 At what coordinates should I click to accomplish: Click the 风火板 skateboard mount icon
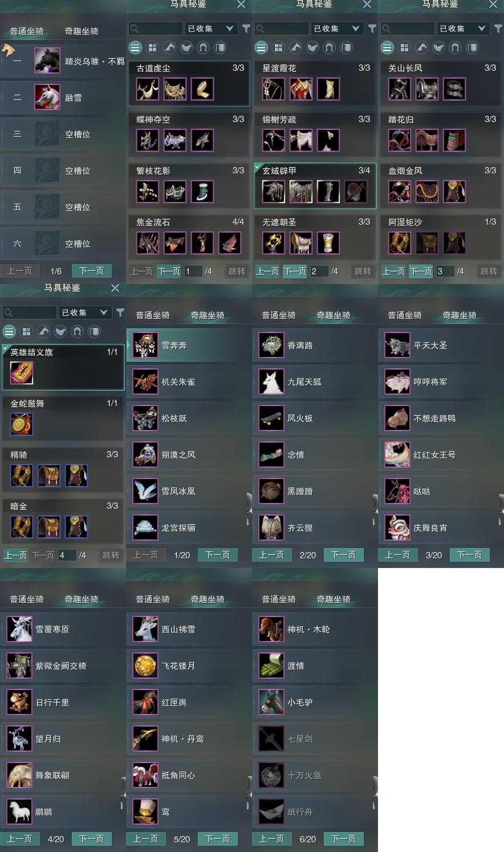(271, 418)
